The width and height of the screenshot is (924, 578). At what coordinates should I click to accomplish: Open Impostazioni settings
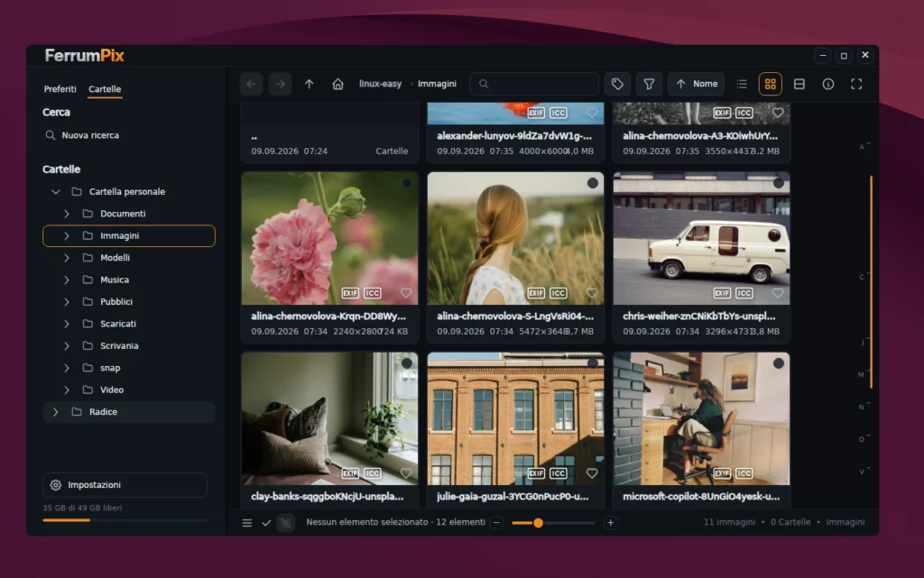(125, 485)
